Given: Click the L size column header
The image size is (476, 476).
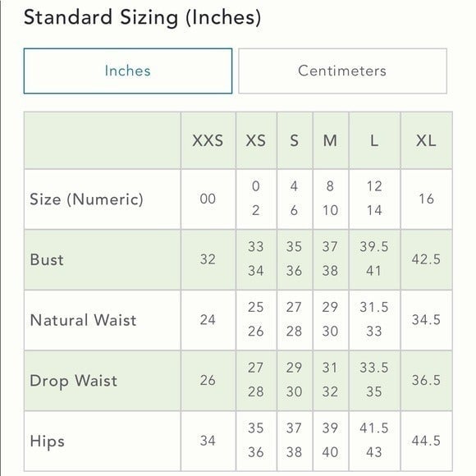Looking at the screenshot, I should point(374,140).
